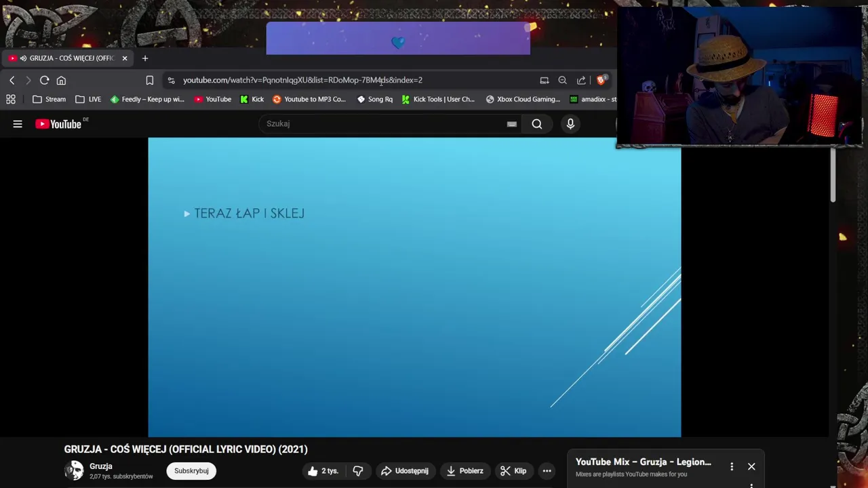The width and height of the screenshot is (868, 488).
Task: Open the Stream bookmarks folder
Action: [50, 99]
